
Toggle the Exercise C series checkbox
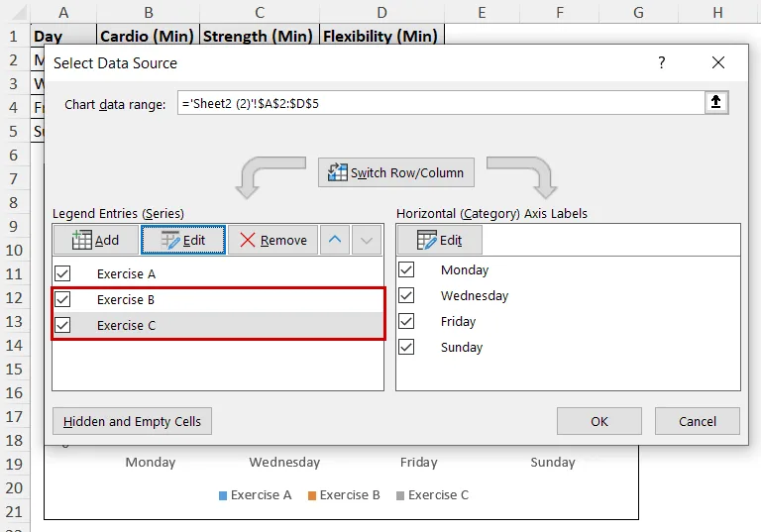(x=62, y=325)
